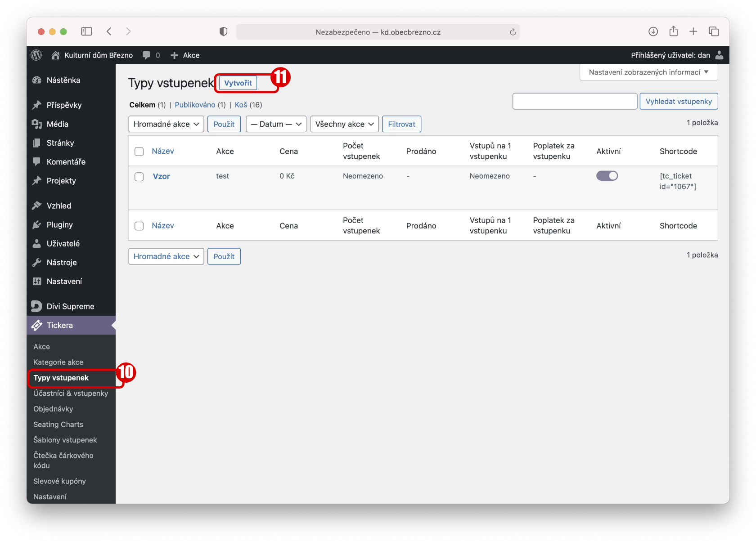Click the Safari share icon

click(x=673, y=31)
